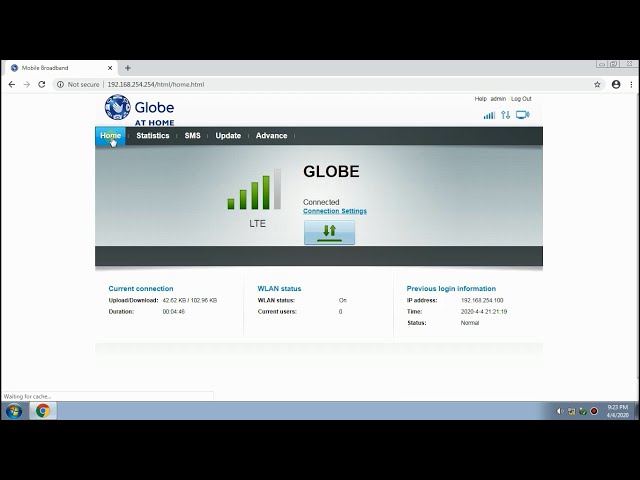Click the address bar URL field
The image size is (640, 480).
point(327,84)
